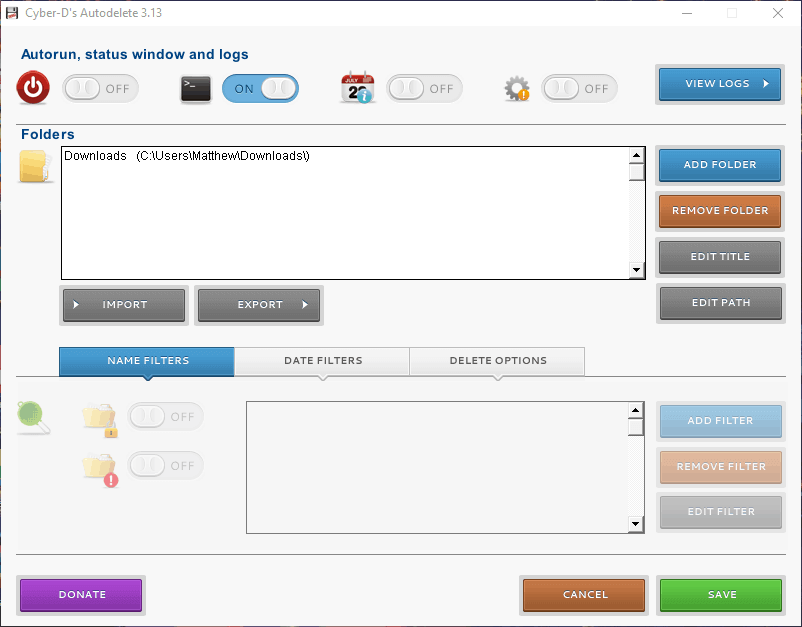Click the green magnifier filter icon
This screenshot has width=802, height=627.
33,416
